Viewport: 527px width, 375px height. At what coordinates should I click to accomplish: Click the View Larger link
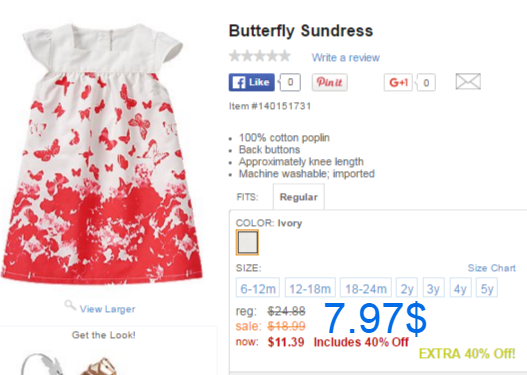tap(108, 309)
